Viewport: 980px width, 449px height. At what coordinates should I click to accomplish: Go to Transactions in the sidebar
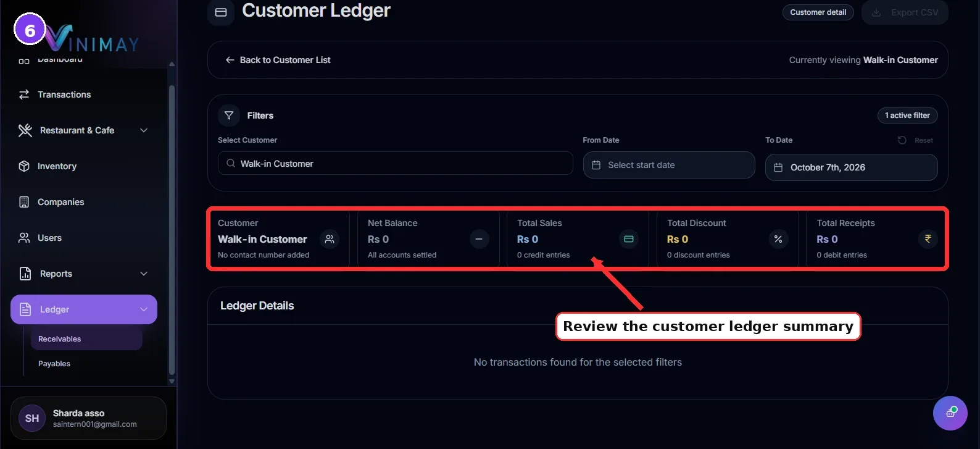pyautogui.click(x=84, y=94)
